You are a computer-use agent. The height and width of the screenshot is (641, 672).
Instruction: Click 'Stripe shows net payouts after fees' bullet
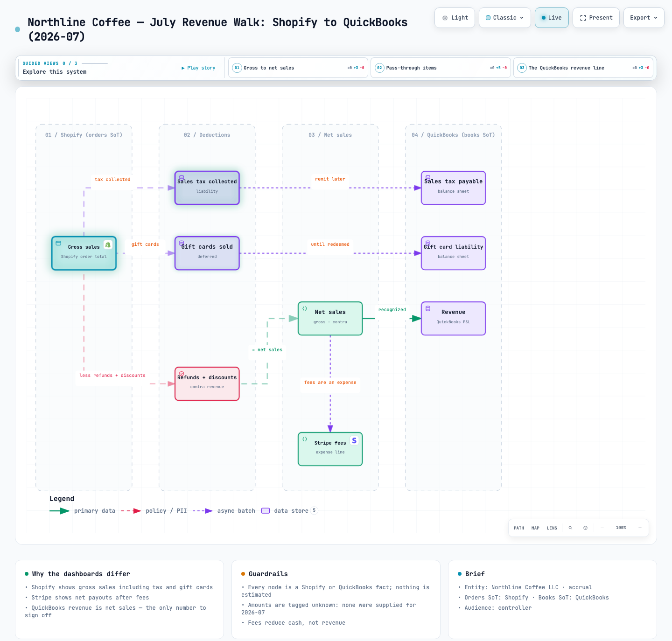coord(87,598)
